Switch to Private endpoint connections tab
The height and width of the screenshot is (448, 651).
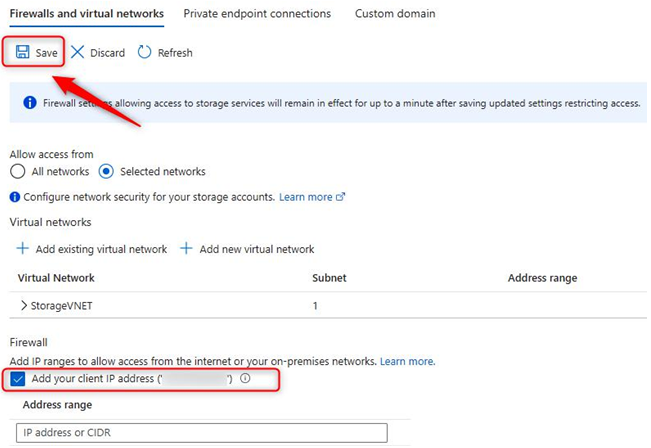click(x=257, y=14)
